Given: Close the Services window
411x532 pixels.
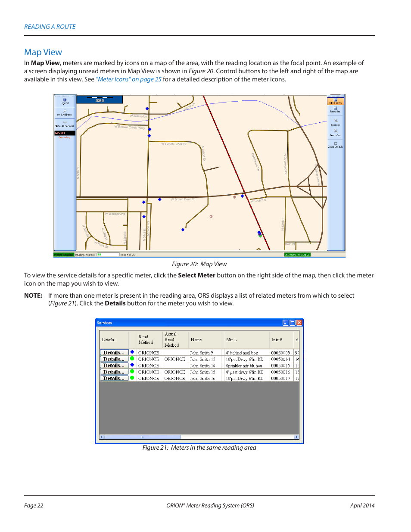Looking at the screenshot, I should coord(299,323).
